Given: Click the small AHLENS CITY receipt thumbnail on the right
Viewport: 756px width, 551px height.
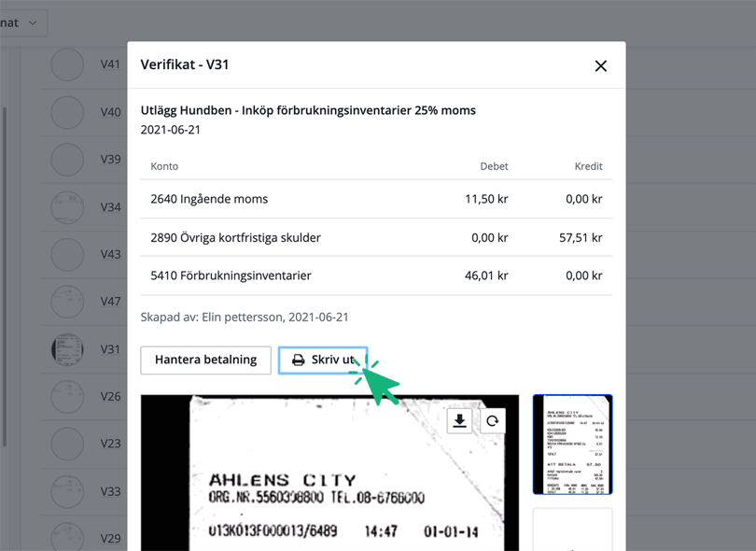Looking at the screenshot, I should coord(572,445).
